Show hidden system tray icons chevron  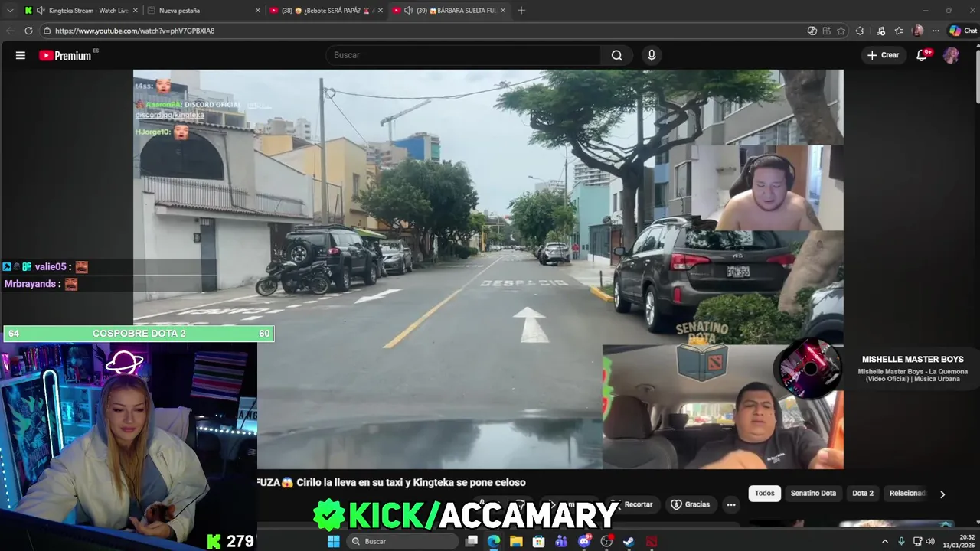(x=885, y=541)
